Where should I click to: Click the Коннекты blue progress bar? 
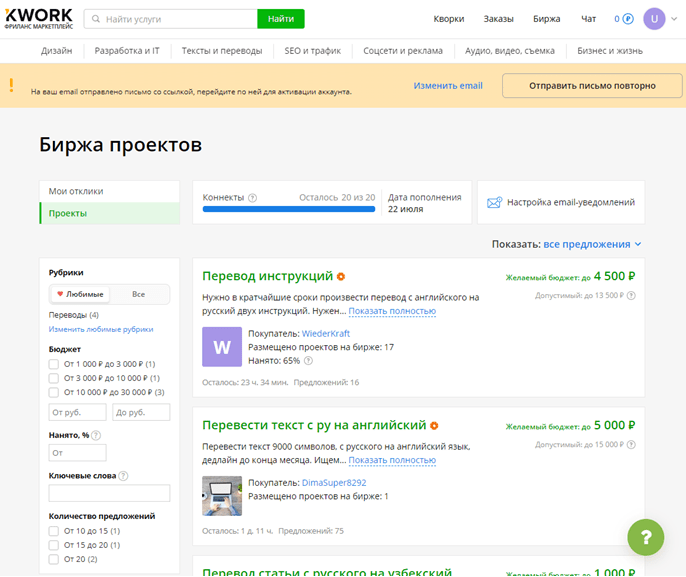click(x=289, y=209)
